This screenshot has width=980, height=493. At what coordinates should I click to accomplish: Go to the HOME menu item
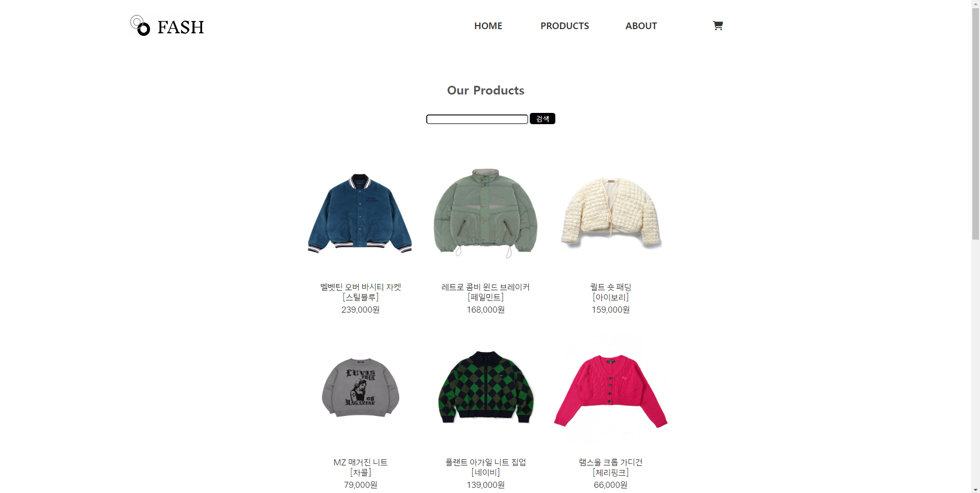tap(488, 26)
